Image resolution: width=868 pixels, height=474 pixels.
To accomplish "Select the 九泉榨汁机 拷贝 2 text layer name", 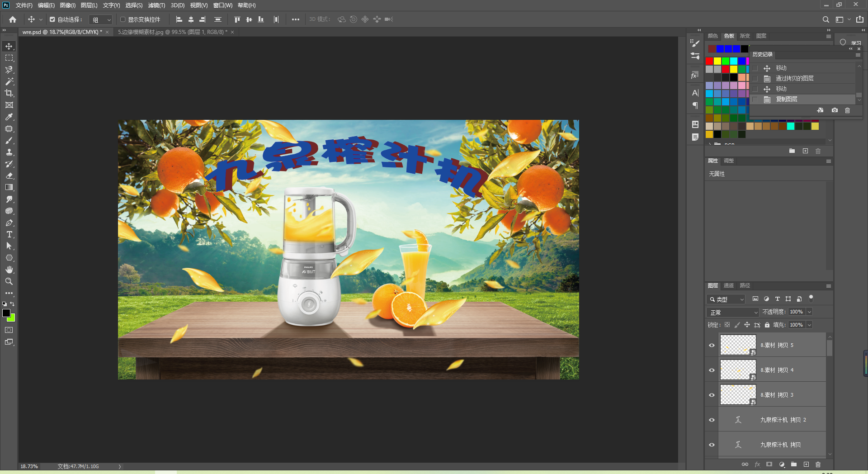I will click(x=783, y=420).
